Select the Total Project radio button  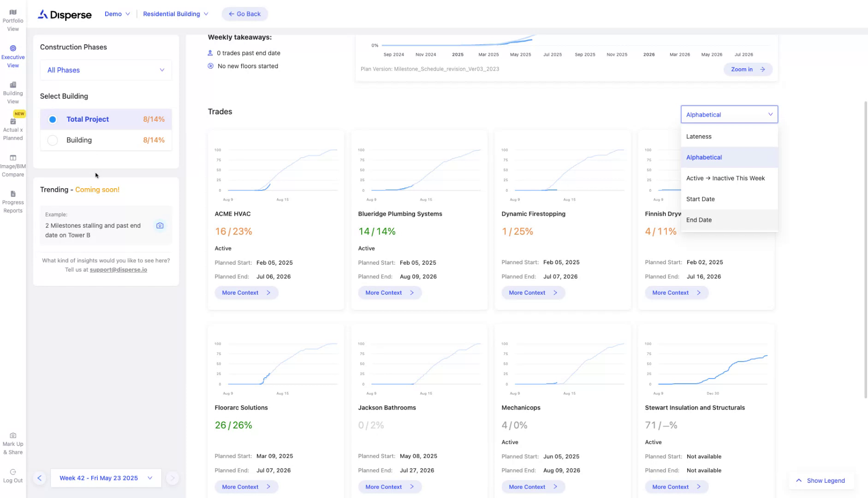coord(53,119)
